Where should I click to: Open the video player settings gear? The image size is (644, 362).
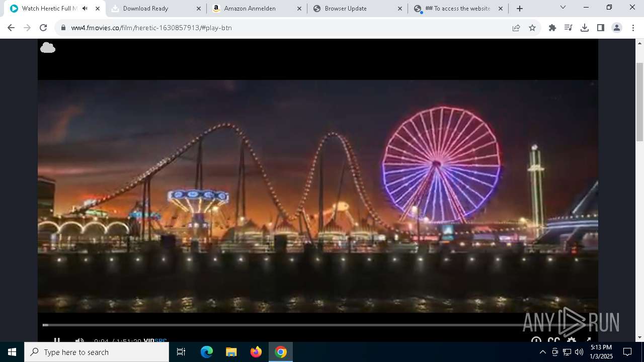tap(572, 339)
